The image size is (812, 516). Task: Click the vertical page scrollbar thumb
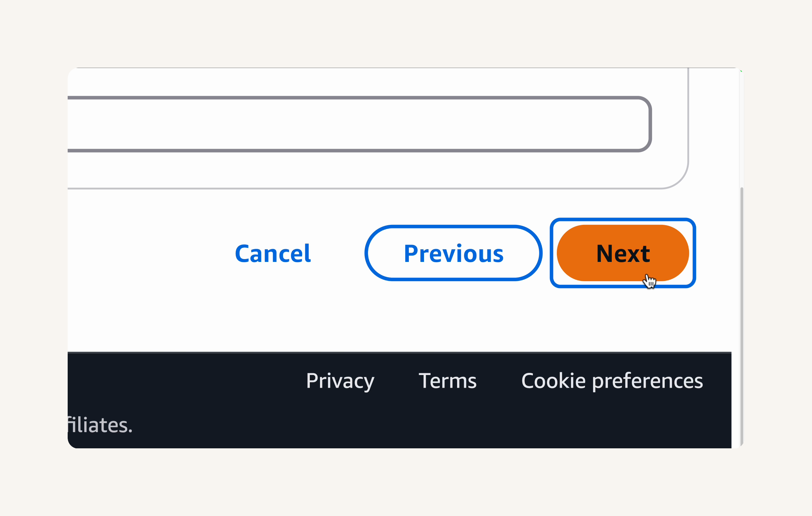742,317
